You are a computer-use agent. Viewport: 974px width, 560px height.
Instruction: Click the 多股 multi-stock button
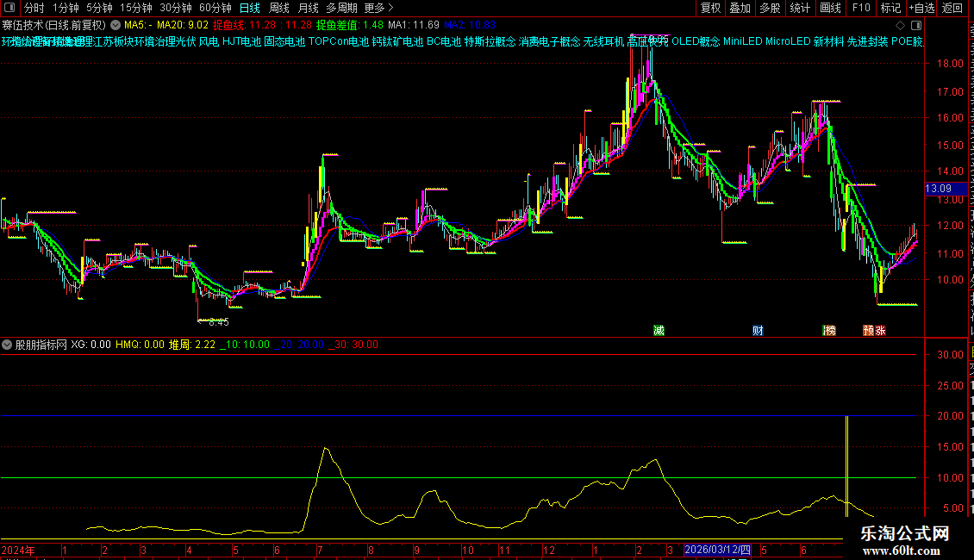click(x=770, y=8)
